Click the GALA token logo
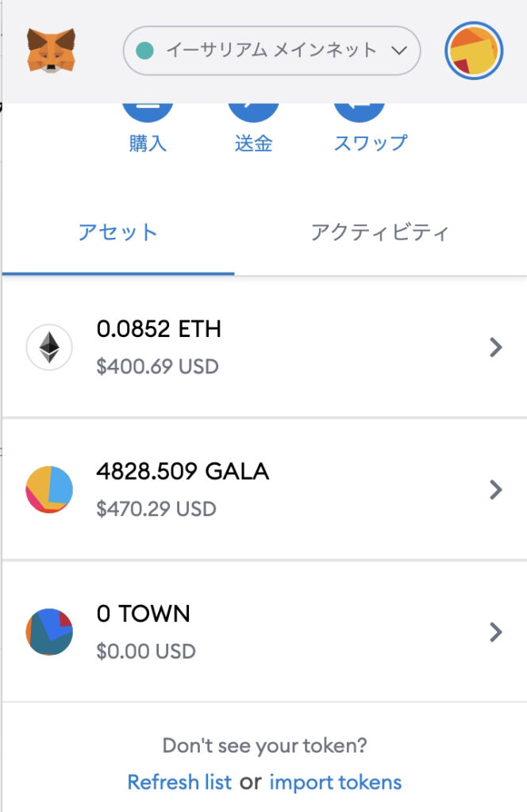 [x=49, y=489]
